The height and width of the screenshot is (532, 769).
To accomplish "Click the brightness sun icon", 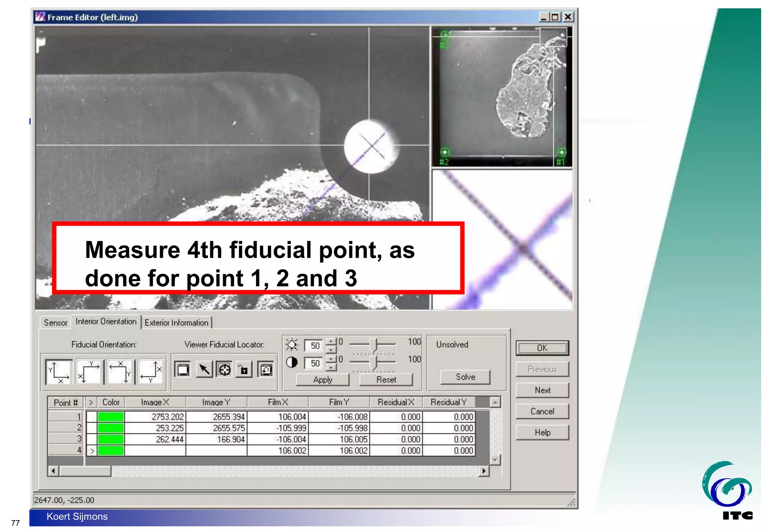I will click(292, 344).
